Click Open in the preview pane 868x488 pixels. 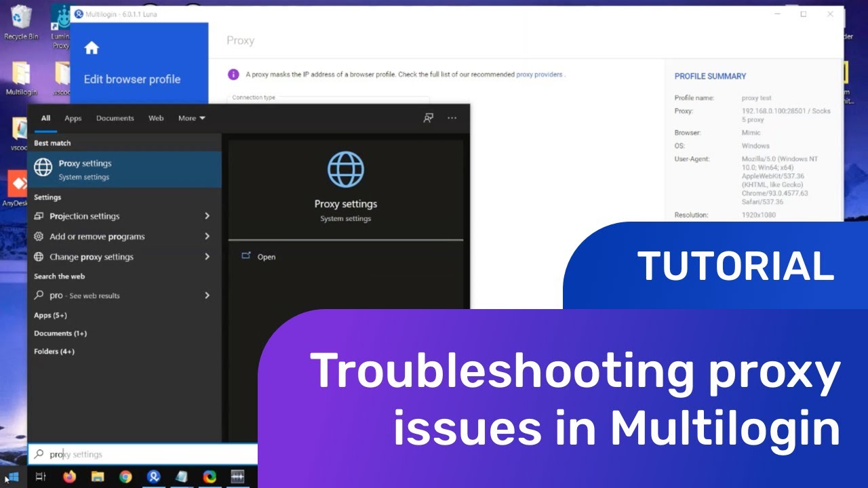point(267,257)
